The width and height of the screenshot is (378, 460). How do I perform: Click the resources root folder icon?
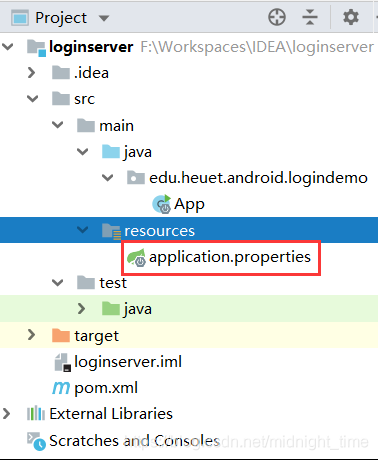[111, 231]
